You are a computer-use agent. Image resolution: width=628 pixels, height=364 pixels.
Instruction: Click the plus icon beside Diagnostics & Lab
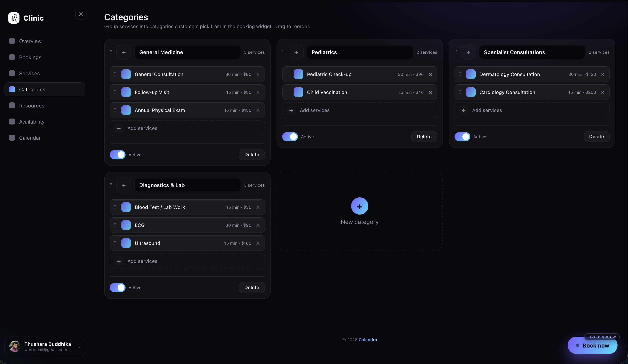coord(124,185)
